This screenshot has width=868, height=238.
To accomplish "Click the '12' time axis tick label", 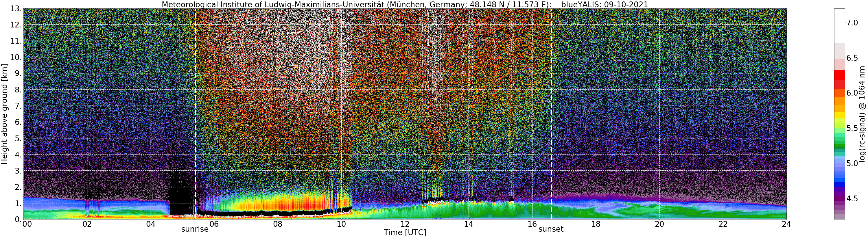I will click(x=405, y=224).
